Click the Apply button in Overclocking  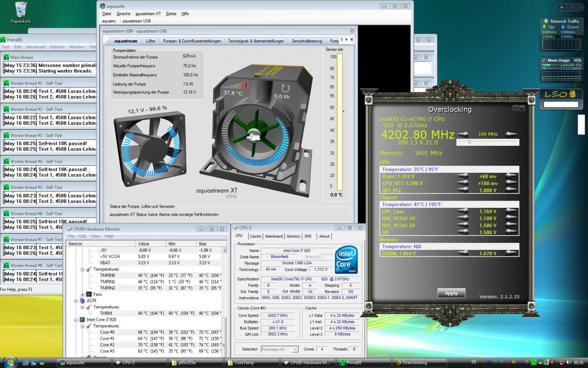tap(451, 293)
